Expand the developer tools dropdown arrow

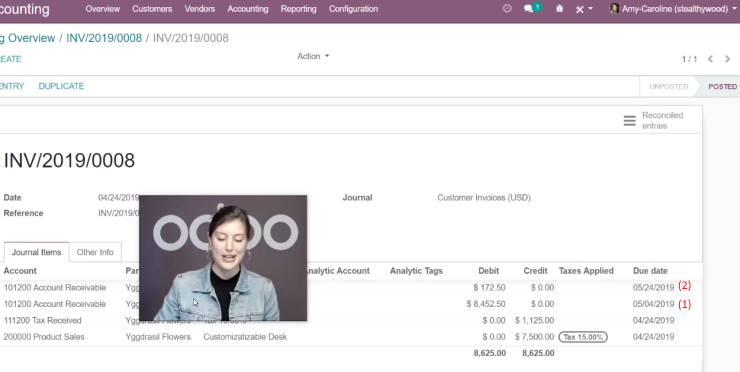coord(590,8)
